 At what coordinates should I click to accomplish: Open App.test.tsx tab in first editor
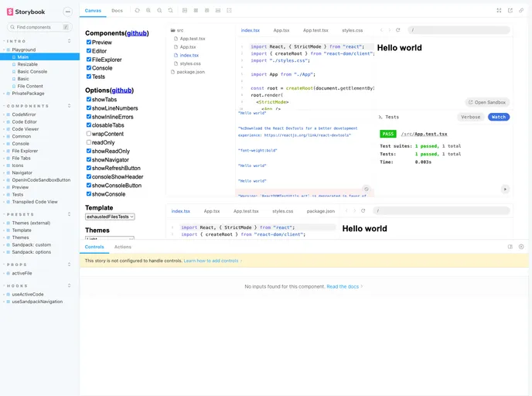coord(315,30)
